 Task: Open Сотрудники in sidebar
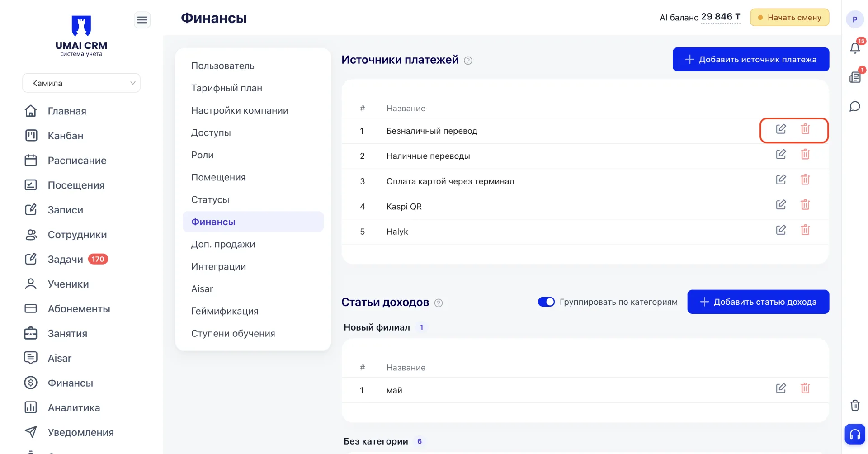tap(77, 235)
